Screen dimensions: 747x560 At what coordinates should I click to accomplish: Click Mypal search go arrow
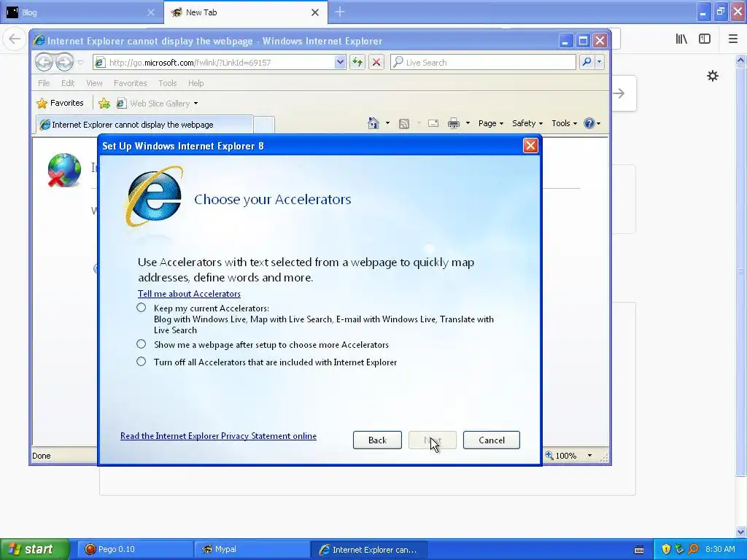[619, 93]
